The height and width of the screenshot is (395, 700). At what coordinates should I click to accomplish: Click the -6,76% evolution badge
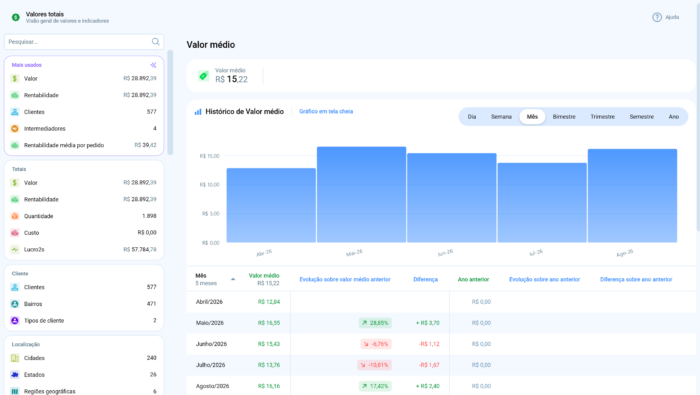(376, 344)
